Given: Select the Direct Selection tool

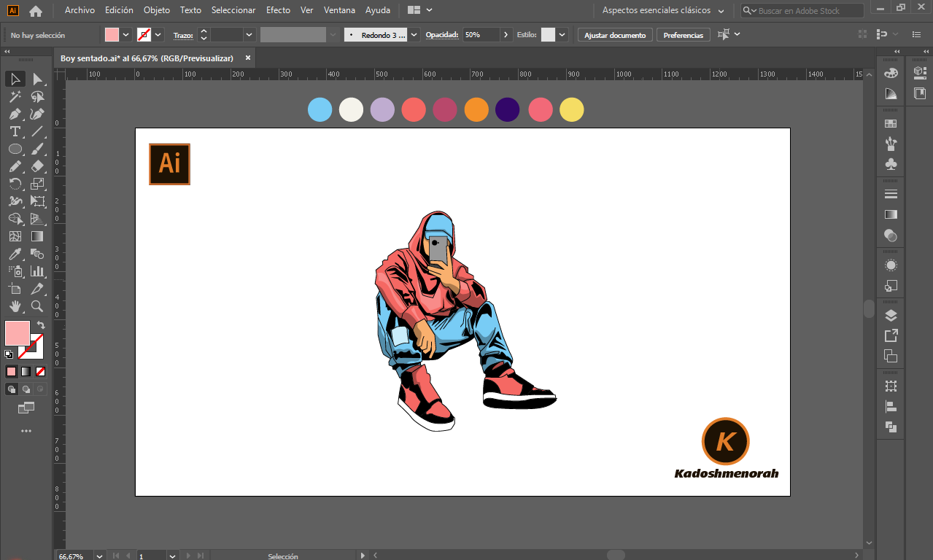Looking at the screenshot, I should (x=37, y=79).
